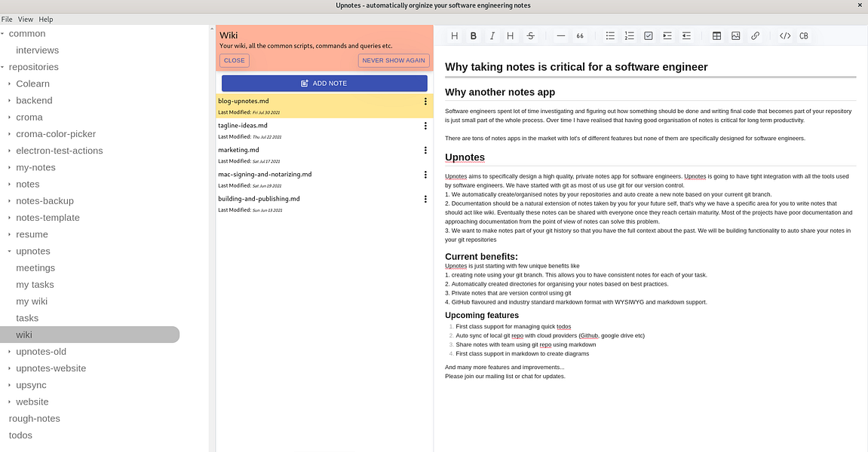868x452 pixels.
Task: Increase indent of the current line
Action: tap(667, 36)
